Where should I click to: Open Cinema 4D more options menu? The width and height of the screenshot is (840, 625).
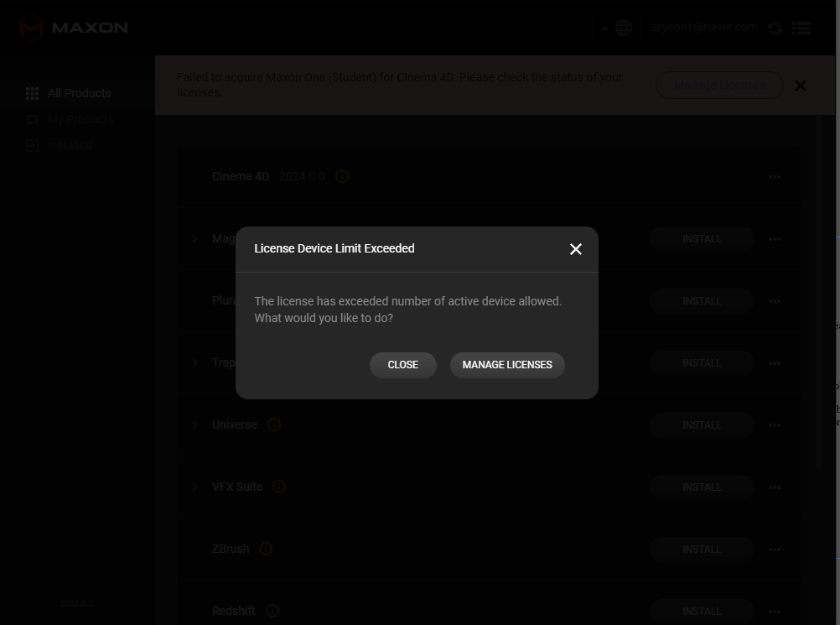[x=775, y=177]
